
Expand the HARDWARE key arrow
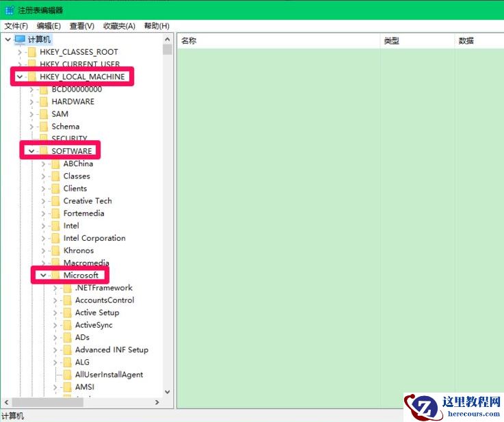pos(31,102)
